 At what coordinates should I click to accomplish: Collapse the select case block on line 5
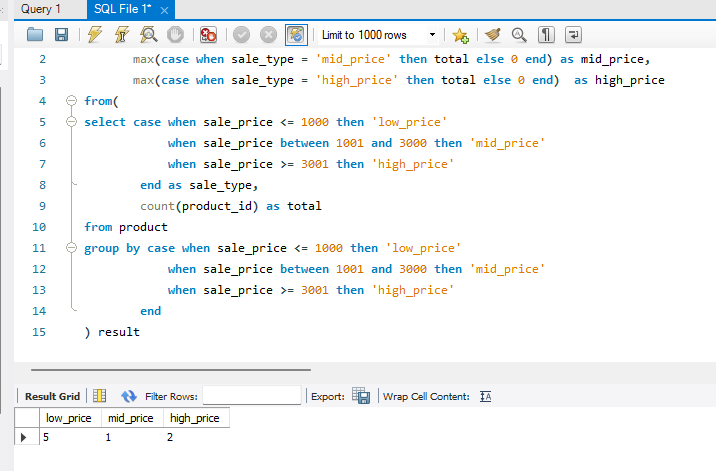(x=71, y=122)
